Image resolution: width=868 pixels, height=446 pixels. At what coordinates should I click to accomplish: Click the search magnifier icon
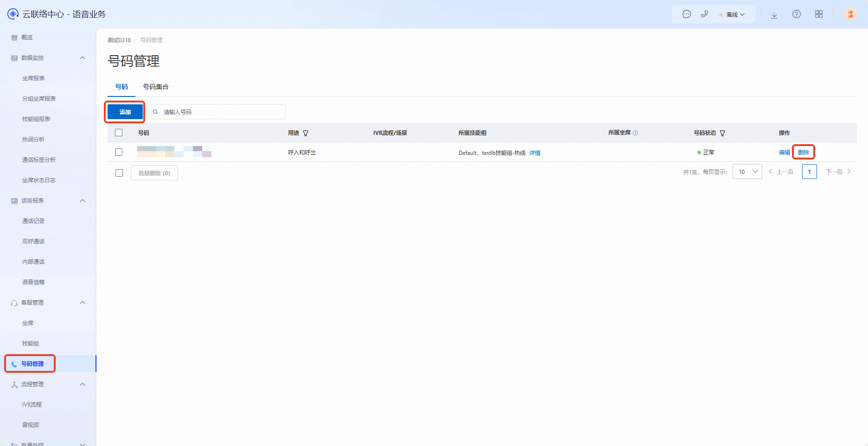[x=155, y=112]
